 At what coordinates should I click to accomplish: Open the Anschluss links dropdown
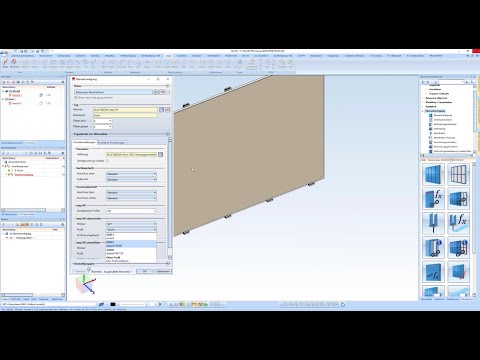131,192
